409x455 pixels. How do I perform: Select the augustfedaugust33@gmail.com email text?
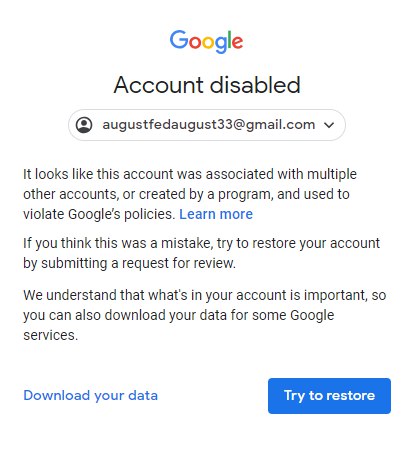[x=209, y=125]
